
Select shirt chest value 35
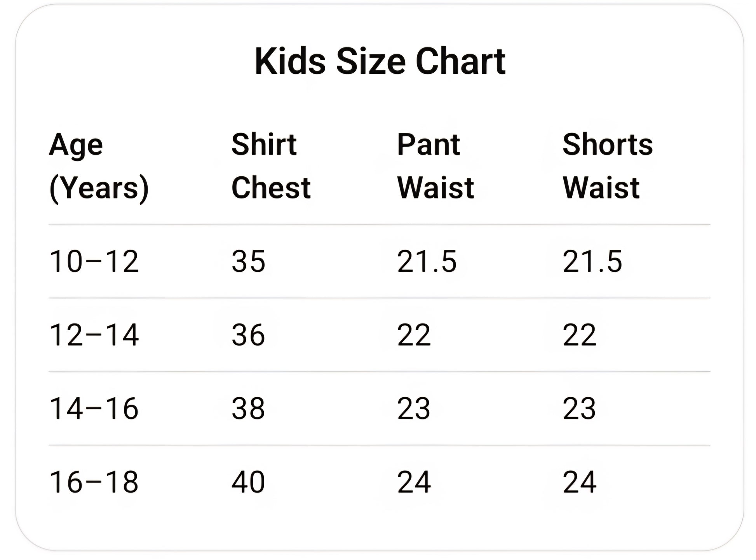(248, 261)
